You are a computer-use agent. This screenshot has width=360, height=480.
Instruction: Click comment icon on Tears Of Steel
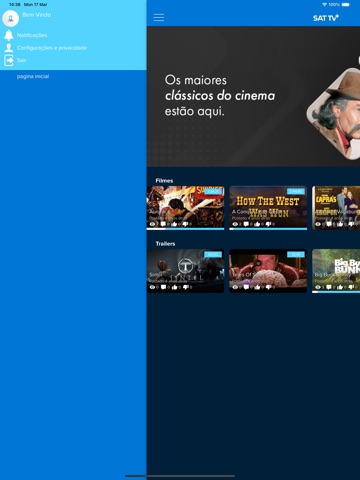click(246, 287)
